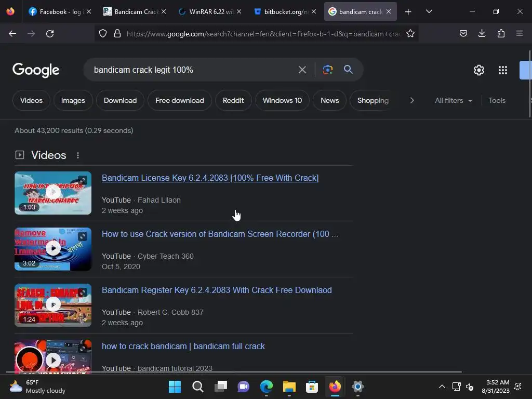Select the Free download filter chip
The height and width of the screenshot is (399, 532).
click(x=179, y=100)
